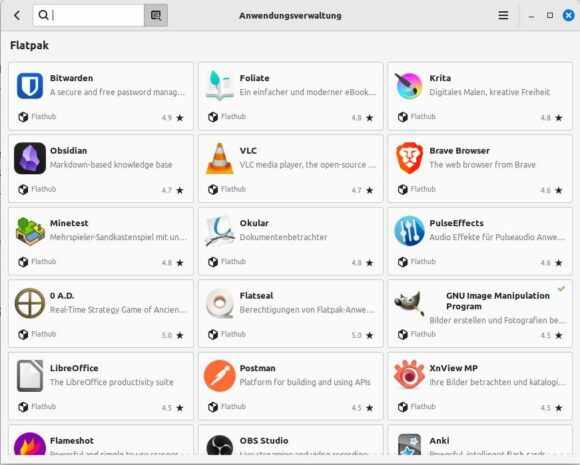The width and height of the screenshot is (580, 465).
Task: Click the VLC traffic cone icon
Action: [220, 158]
